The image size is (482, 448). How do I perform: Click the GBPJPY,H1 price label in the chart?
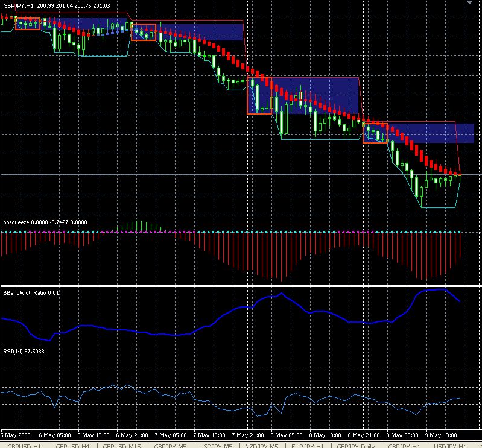pos(57,6)
